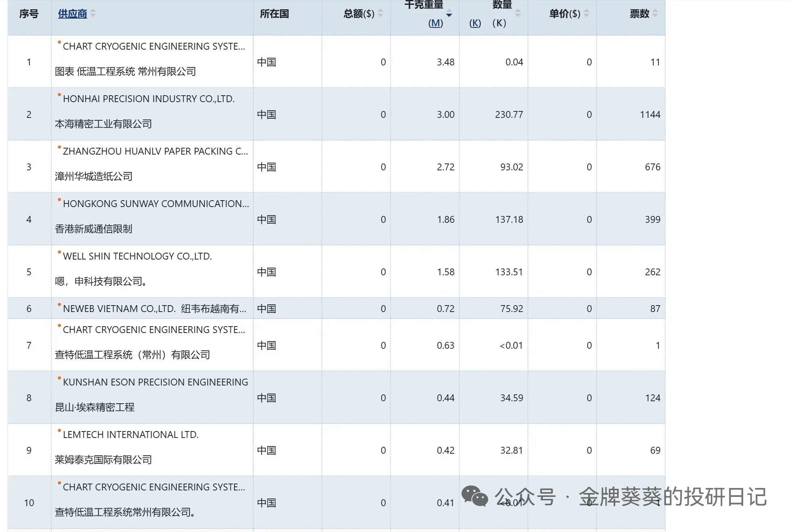This screenshot has height=532, width=790.
Task: Open NEWEB VIETNAM CO.,LTD. supplier entry
Action: click(x=119, y=309)
